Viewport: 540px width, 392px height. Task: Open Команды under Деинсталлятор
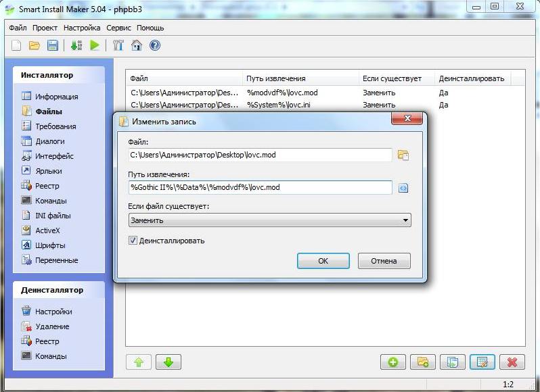[44, 356]
